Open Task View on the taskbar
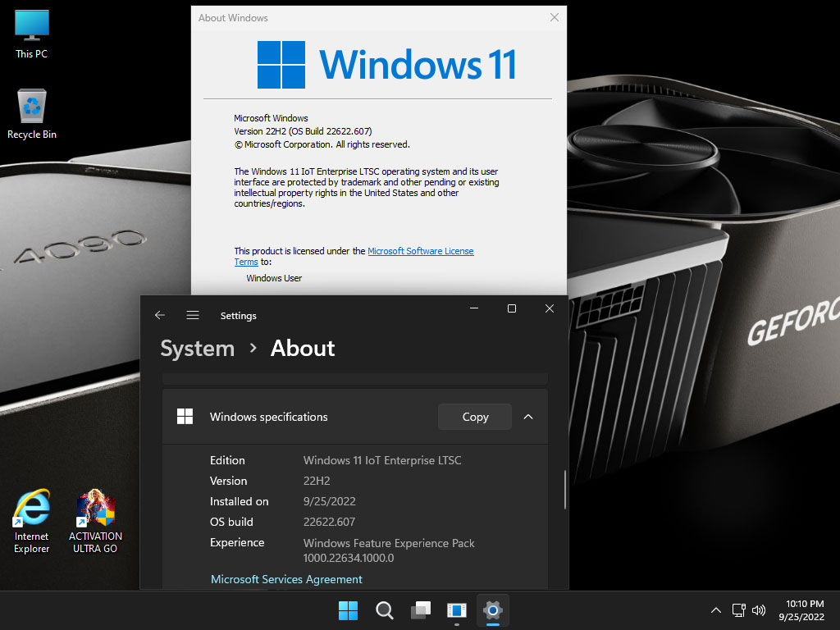 click(x=421, y=610)
